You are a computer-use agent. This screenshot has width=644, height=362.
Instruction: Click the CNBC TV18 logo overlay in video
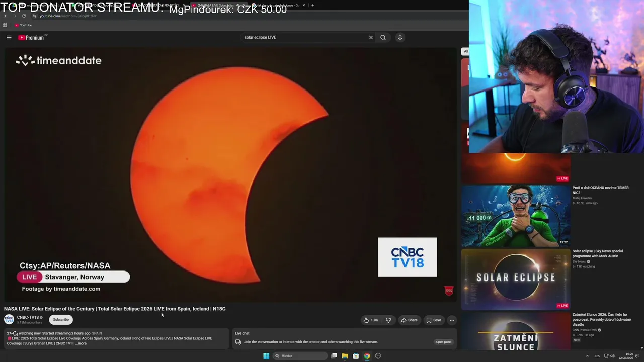[x=408, y=257]
